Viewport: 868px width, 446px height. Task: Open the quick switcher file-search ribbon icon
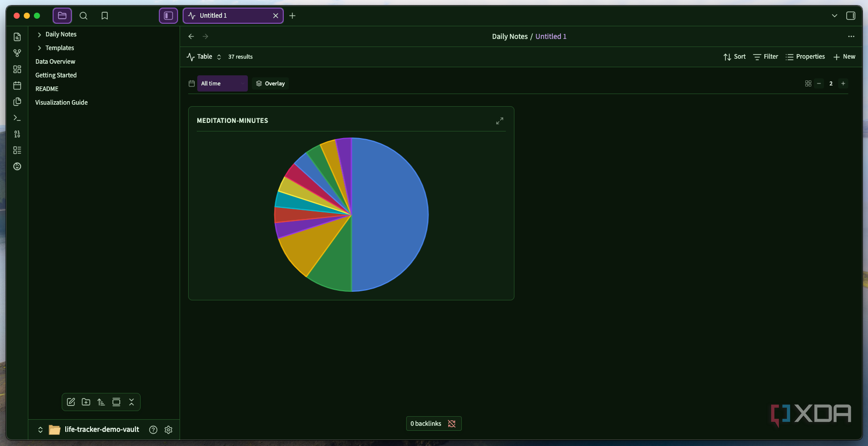[x=17, y=37]
